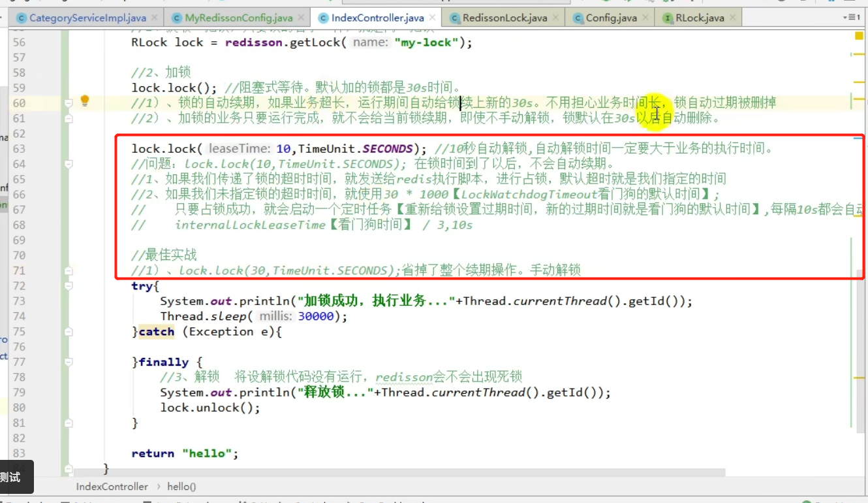Click the hello() breadcrumb
The image size is (868, 503).
[x=181, y=487]
